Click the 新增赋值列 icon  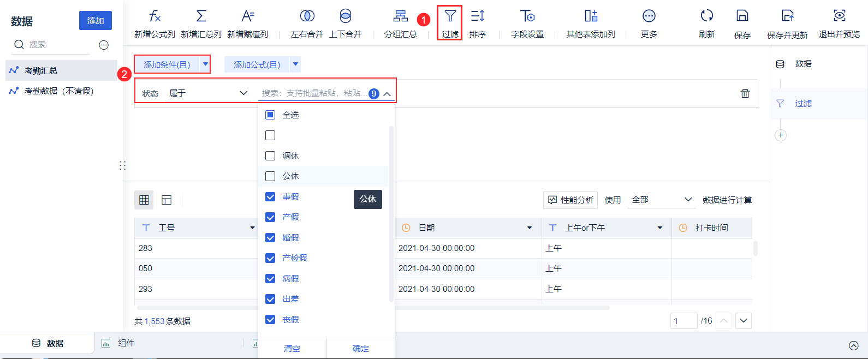(248, 16)
